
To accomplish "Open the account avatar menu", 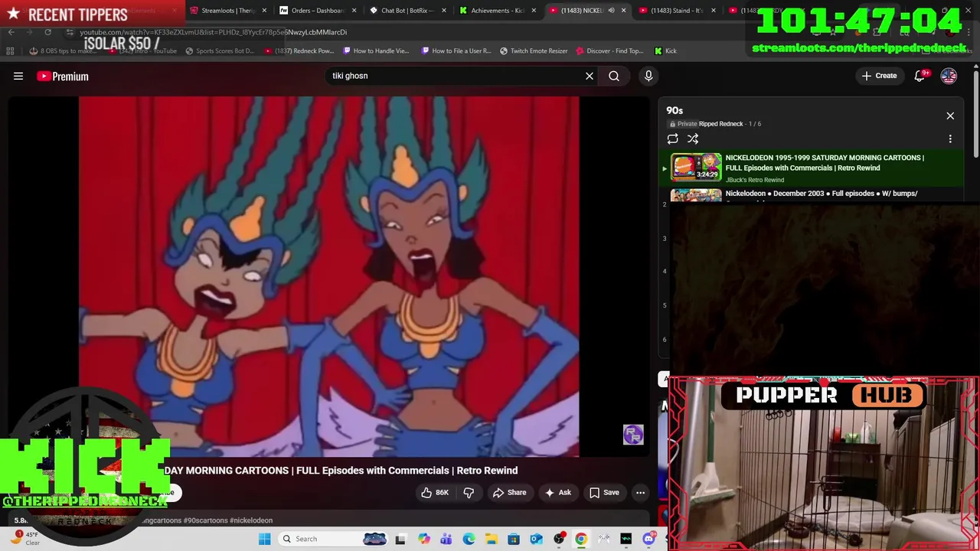I will point(949,76).
